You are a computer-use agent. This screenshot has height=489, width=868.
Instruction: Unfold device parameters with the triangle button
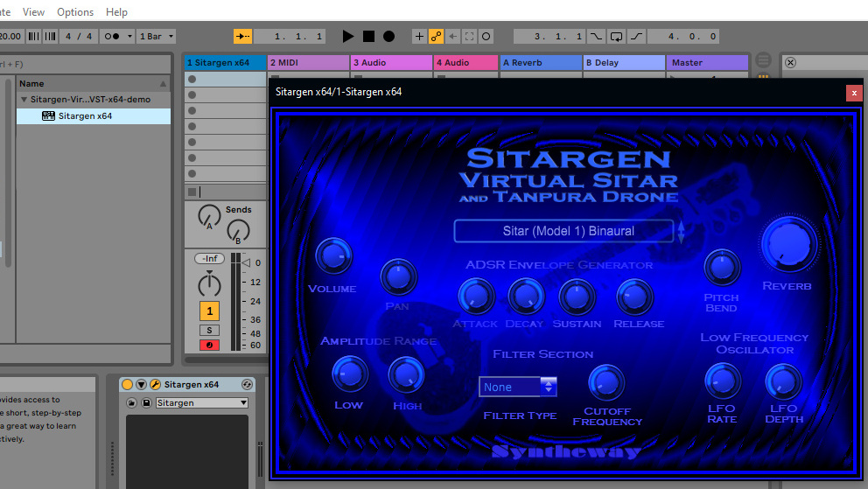141,384
